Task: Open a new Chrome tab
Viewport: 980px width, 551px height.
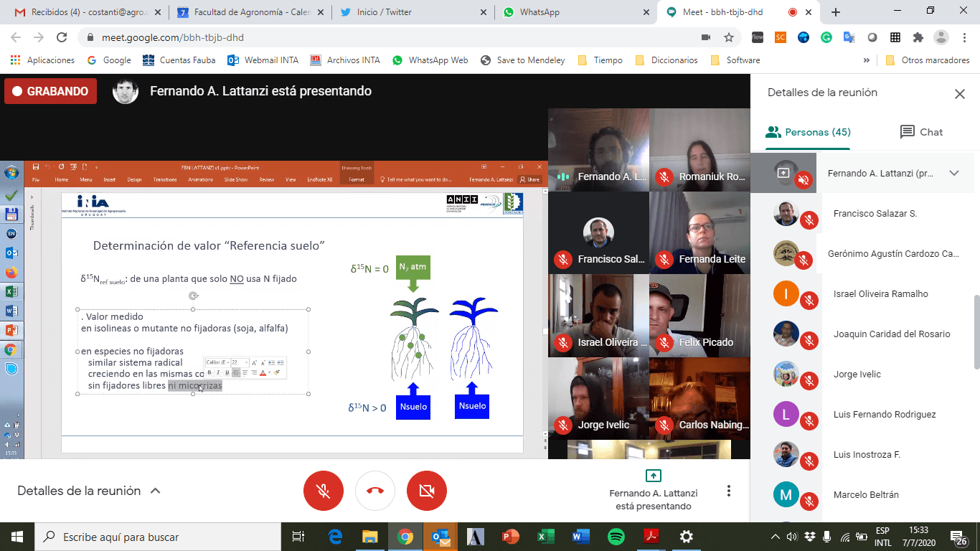Action: pos(836,12)
